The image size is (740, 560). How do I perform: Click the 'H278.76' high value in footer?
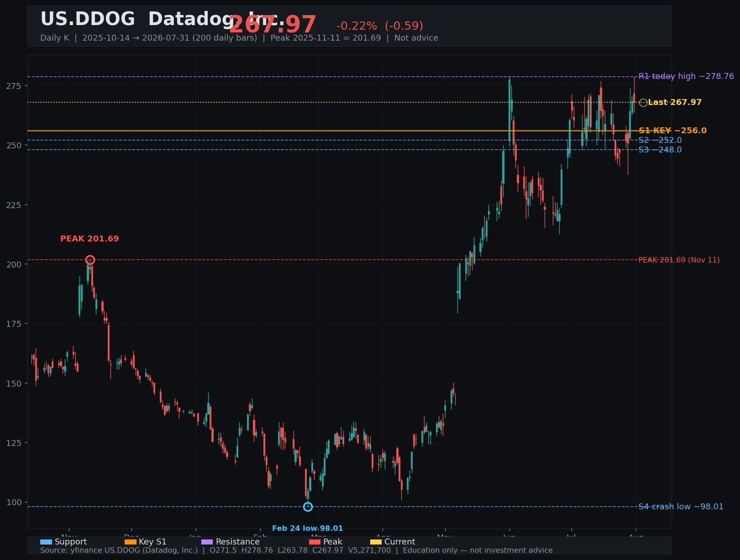tap(257, 550)
